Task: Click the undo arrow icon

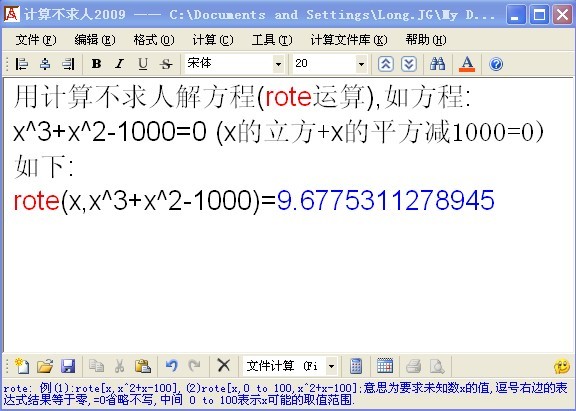Action: click(172, 366)
